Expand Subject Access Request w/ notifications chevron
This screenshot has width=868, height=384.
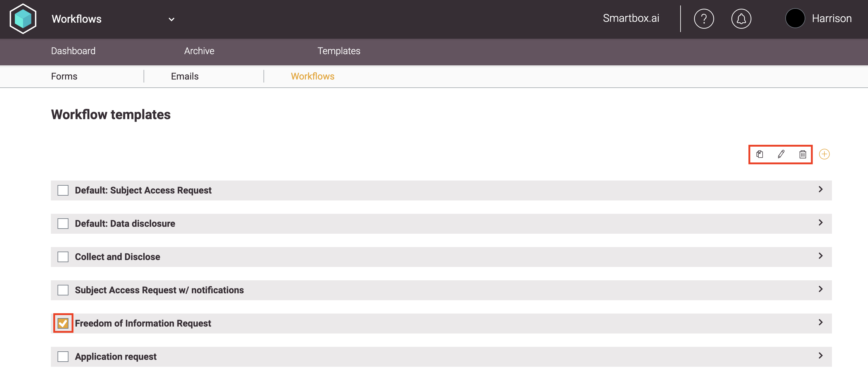[x=820, y=289]
